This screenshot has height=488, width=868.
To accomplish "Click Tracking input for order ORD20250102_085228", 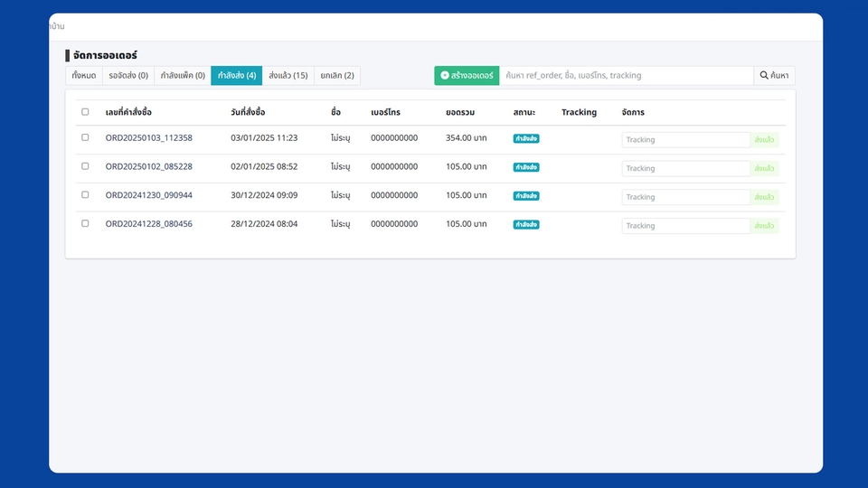I will [x=686, y=168].
